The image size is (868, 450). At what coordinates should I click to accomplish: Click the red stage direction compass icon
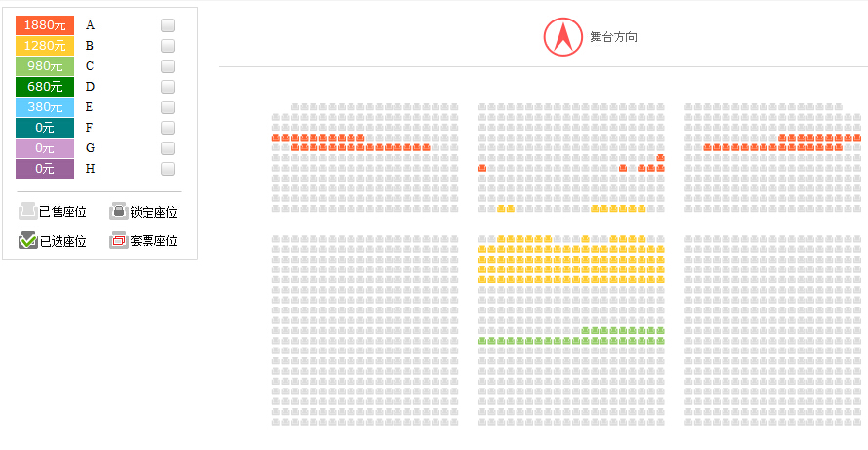(563, 37)
